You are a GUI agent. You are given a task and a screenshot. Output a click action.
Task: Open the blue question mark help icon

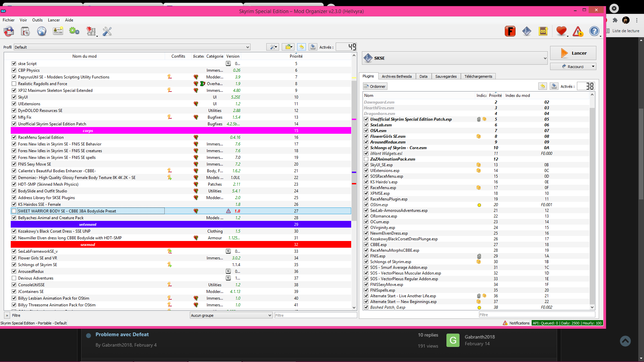pyautogui.click(x=594, y=31)
